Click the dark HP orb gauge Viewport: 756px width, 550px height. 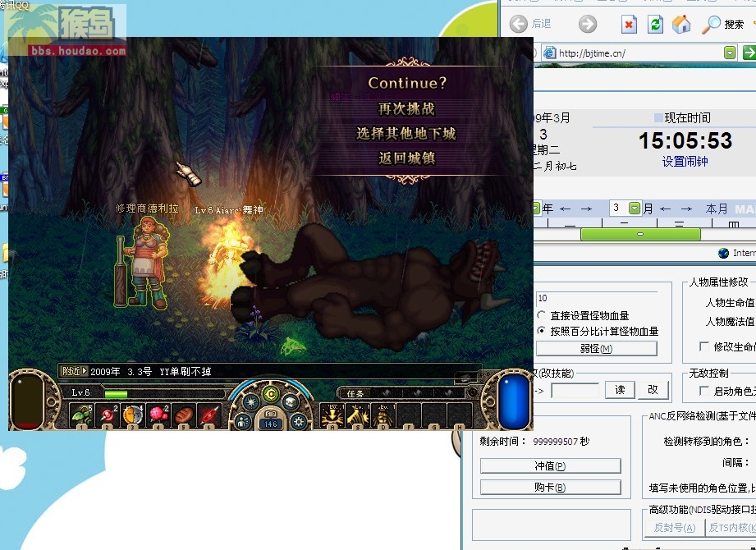click(26, 401)
